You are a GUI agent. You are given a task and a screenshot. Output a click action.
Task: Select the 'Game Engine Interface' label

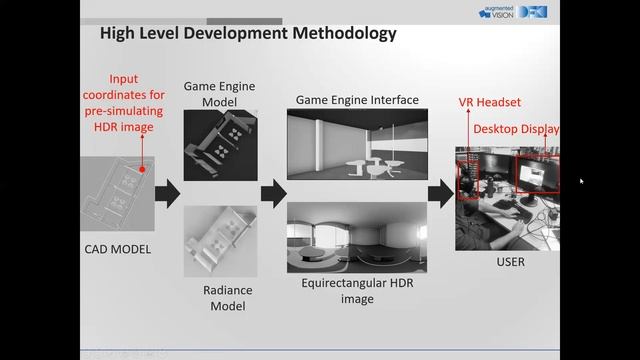pos(357,100)
